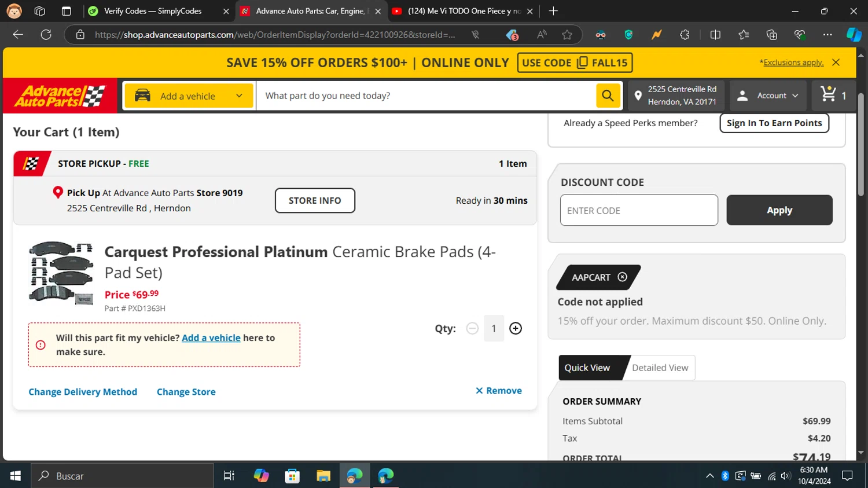Toggle split screen view icon
The image size is (868, 488).
[715, 35]
